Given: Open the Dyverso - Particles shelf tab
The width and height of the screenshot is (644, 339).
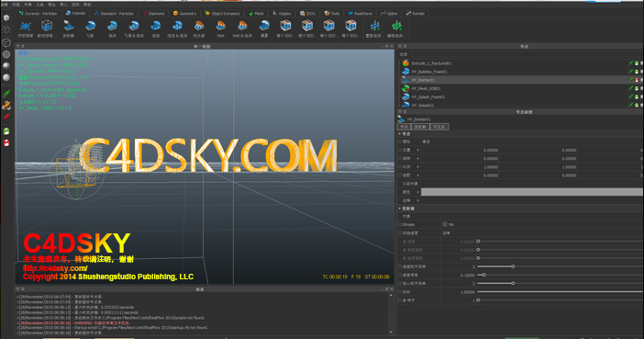Looking at the screenshot, I should point(38,14).
